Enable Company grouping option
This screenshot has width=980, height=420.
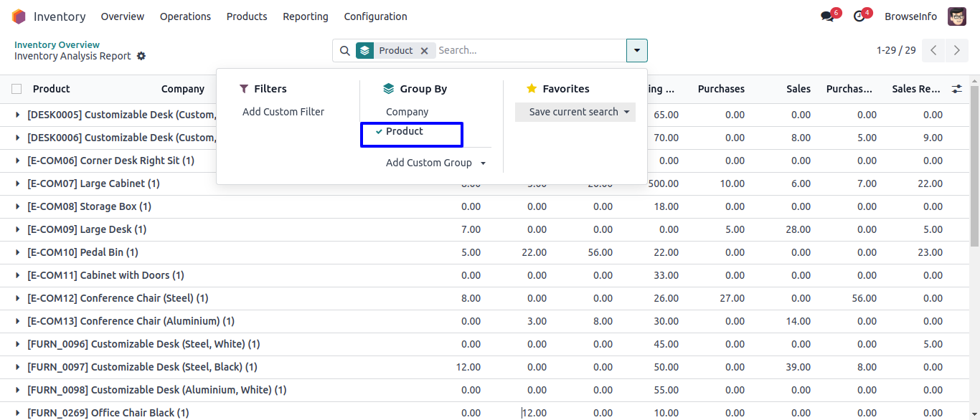407,112
